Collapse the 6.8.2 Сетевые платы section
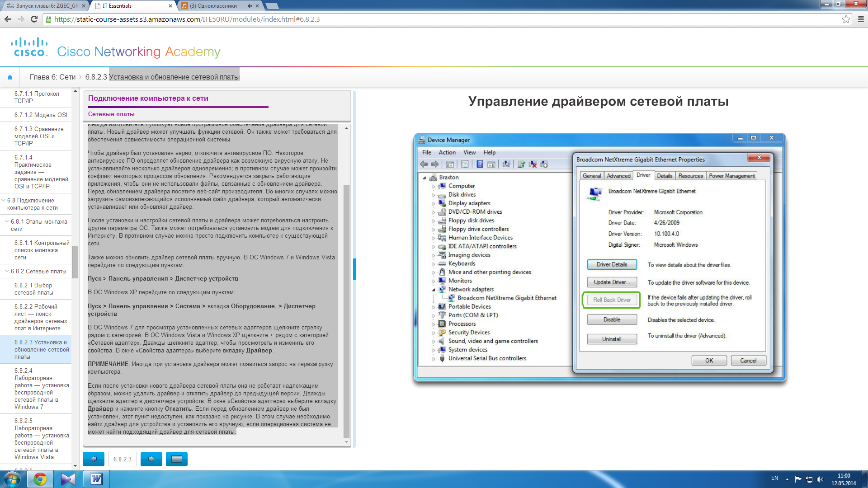This screenshot has width=868, height=488. pyautogui.click(x=7, y=271)
